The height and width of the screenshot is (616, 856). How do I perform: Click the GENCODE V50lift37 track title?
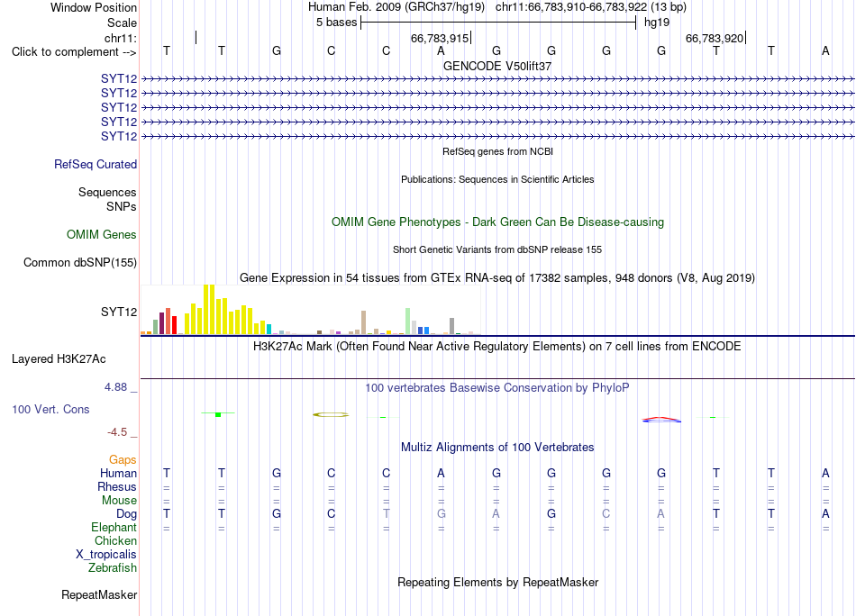tap(497, 66)
